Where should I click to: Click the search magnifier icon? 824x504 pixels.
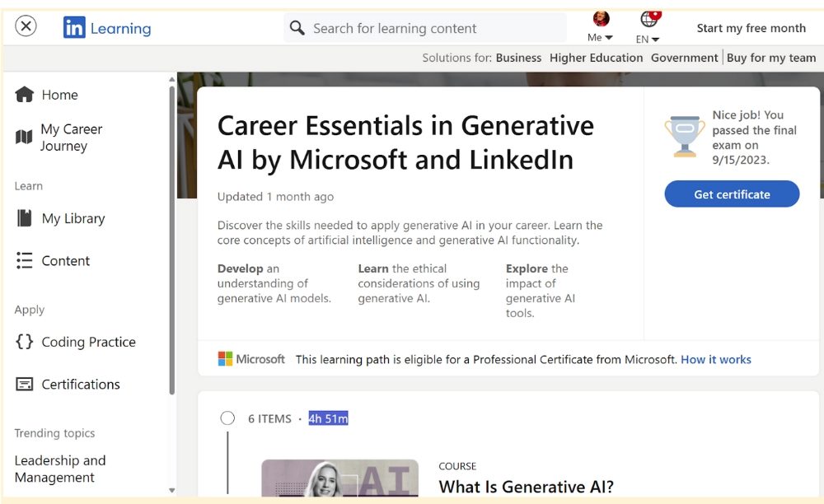(297, 28)
